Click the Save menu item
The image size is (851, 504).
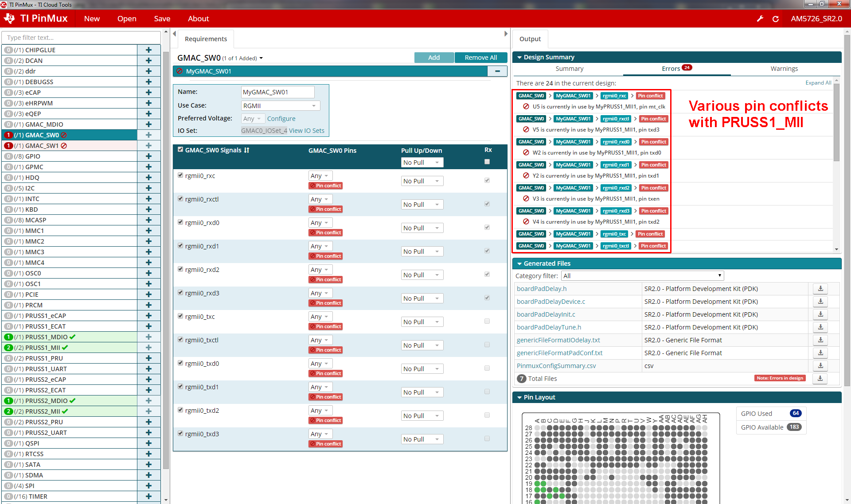162,19
